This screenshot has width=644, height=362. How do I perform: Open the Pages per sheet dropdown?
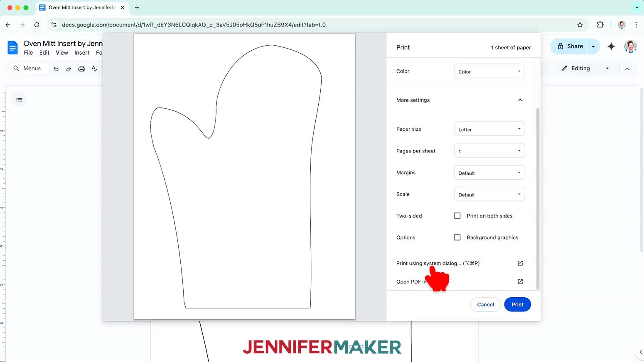(489, 151)
